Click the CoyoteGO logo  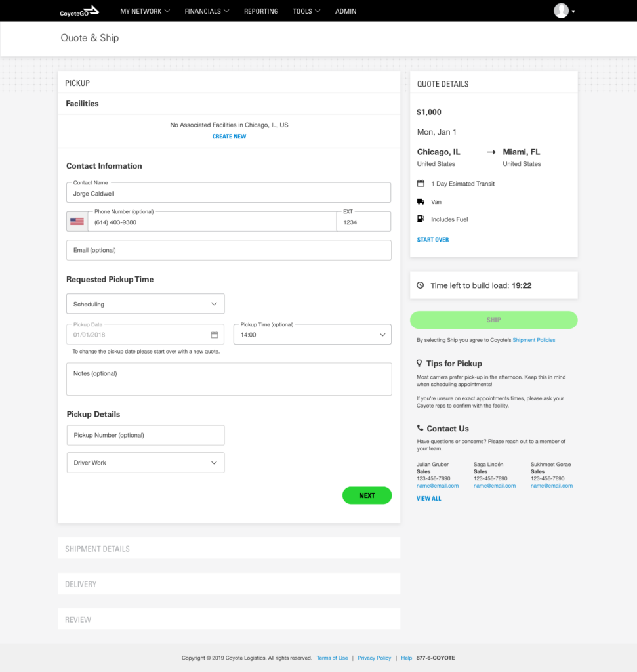79,10
